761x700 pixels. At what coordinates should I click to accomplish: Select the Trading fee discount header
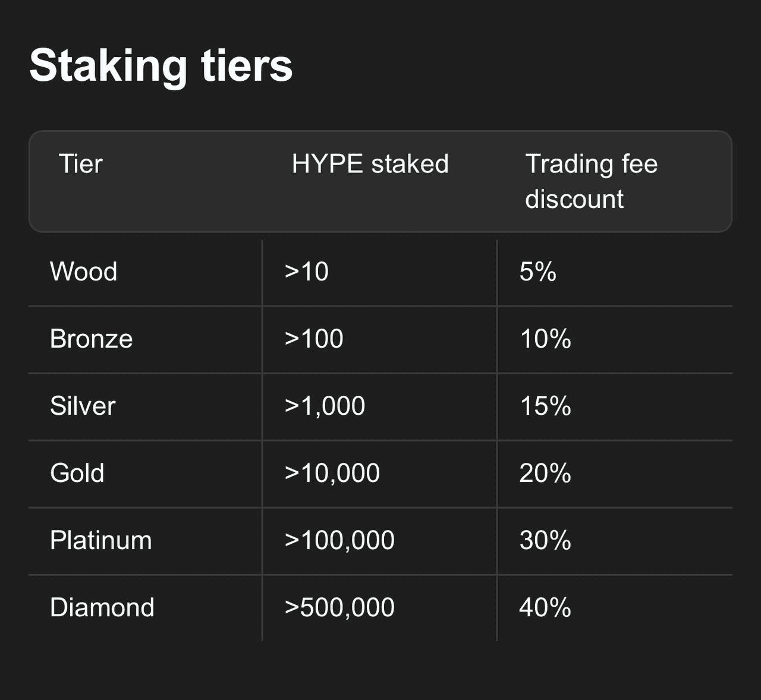(x=592, y=181)
